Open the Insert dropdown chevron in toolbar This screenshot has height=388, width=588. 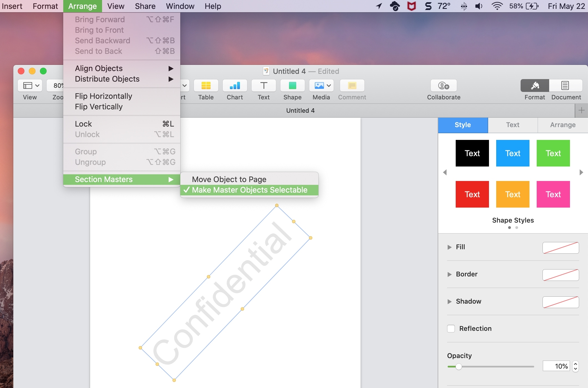point(184,85)
